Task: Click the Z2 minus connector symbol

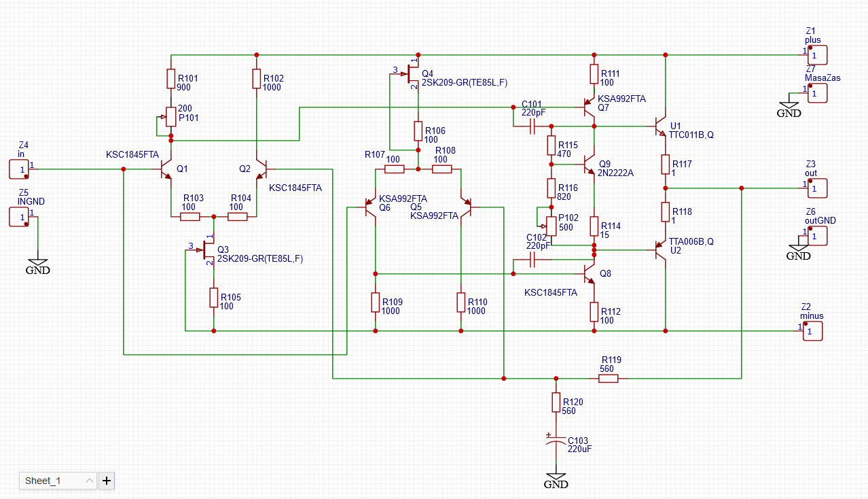Action: [x=813, y=331]
